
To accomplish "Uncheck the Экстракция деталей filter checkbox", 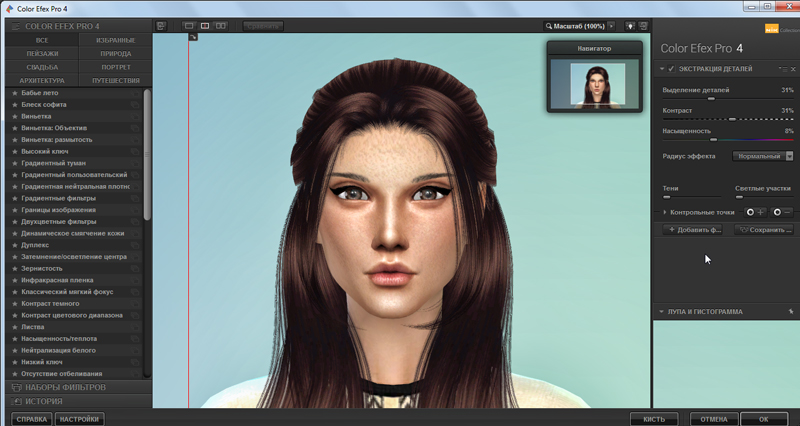I will (671, 69).
